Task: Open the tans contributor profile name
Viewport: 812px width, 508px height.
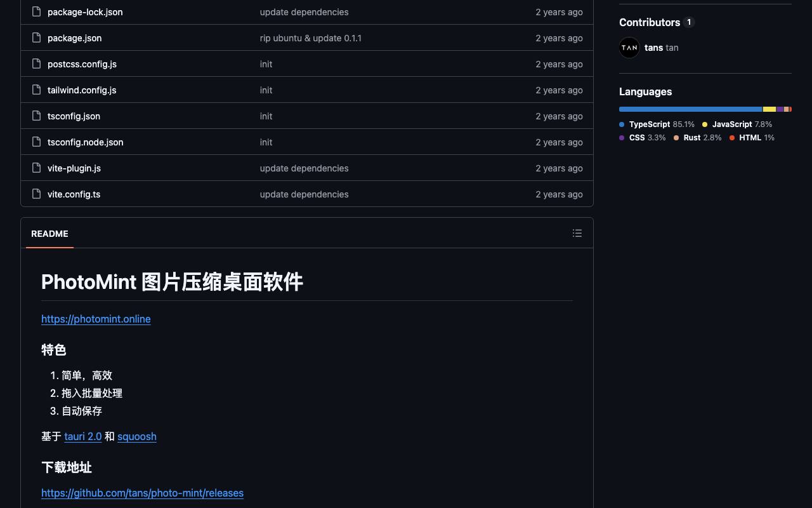Action: tap(653, 48)
